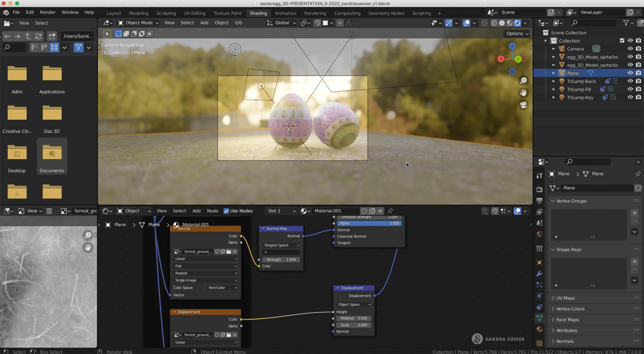Open Material properties tab
This screenshot has width=644, height=354.
pos(539,329)
